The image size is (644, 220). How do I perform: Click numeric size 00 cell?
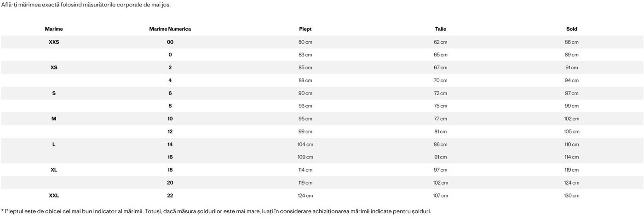170,42
